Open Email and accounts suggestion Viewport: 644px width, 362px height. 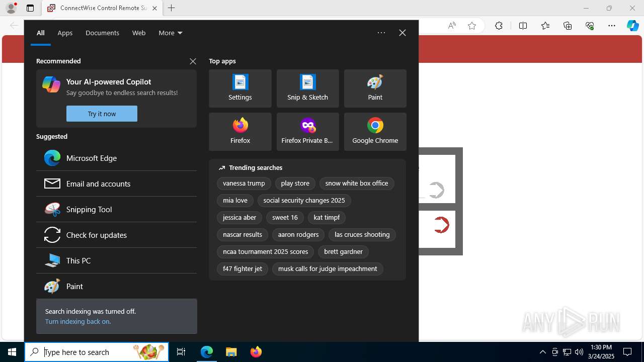point(116,184)
